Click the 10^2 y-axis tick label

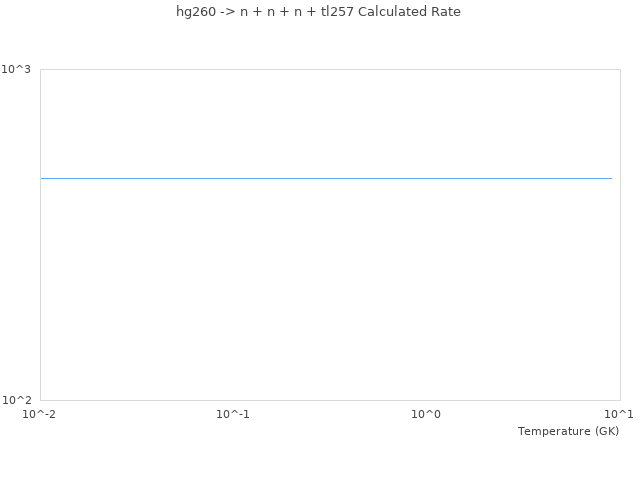[x=16, y=400]
